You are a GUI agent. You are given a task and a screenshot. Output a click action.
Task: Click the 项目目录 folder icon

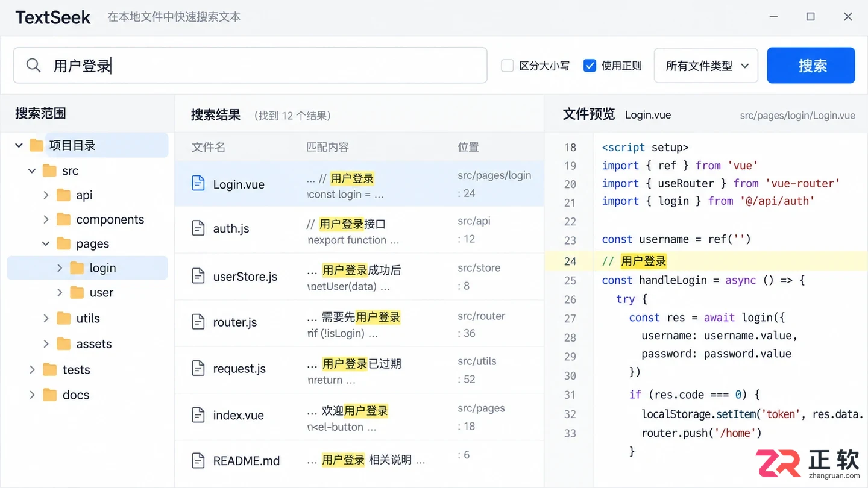point(37,145)
